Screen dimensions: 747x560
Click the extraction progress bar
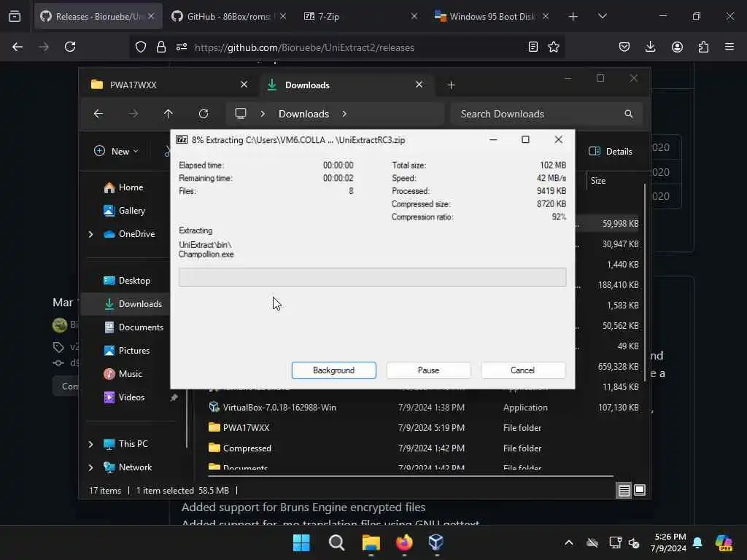click(372, 277)
